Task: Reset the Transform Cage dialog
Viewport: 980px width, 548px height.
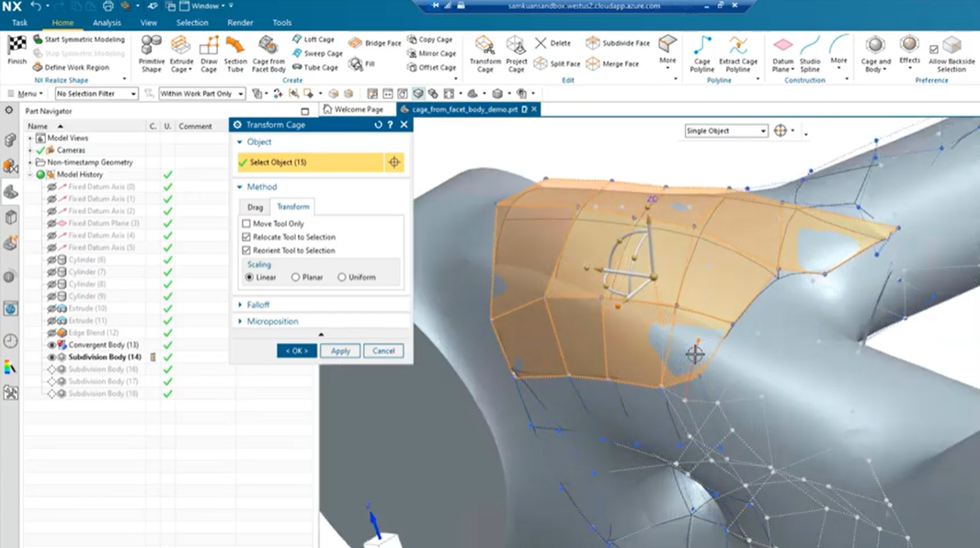Action: click(378, 125)
